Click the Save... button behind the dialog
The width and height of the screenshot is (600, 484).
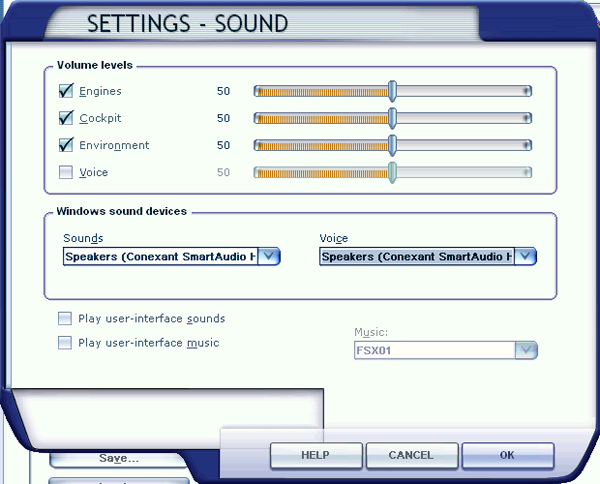coord(119,458)
